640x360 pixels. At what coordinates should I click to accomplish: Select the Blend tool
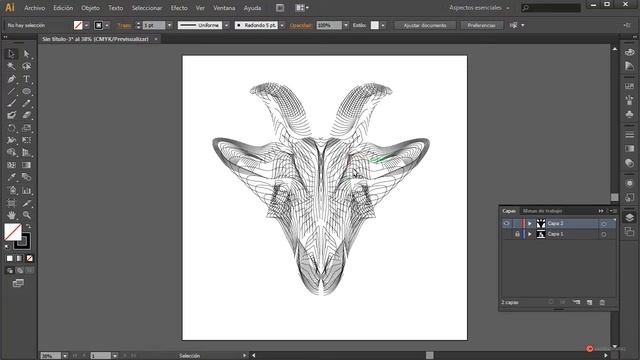click(27, 177)
